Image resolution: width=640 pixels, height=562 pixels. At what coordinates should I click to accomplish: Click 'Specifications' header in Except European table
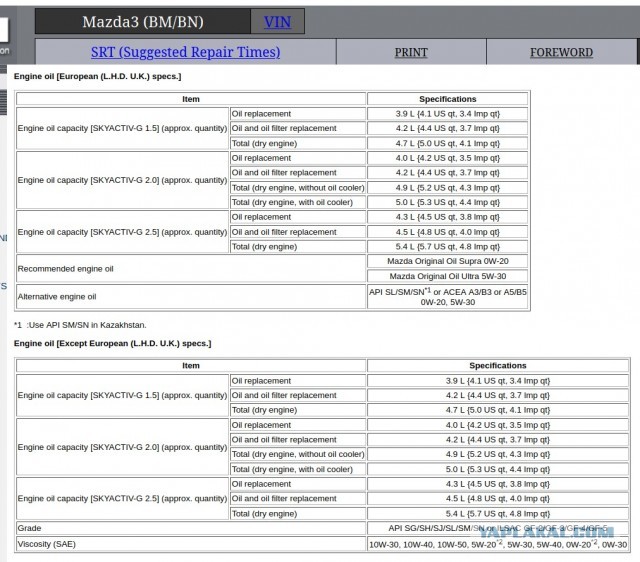(498, 366)
